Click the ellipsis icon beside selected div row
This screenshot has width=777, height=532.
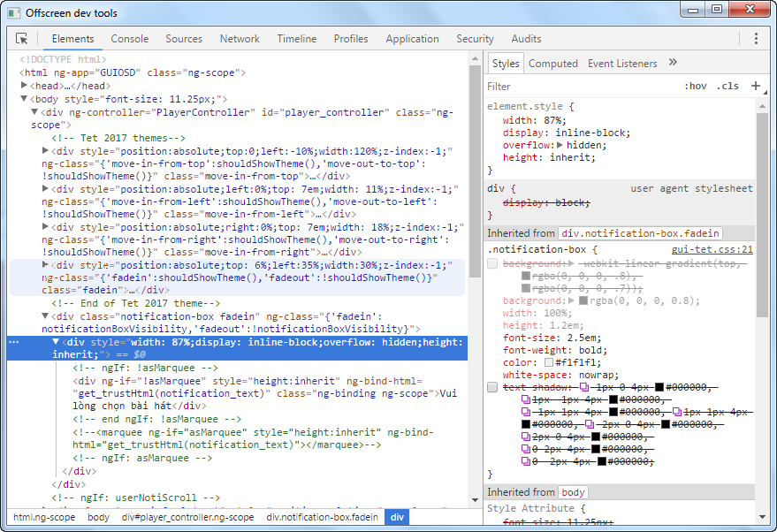pyautogui.click(x=14, y=342)
